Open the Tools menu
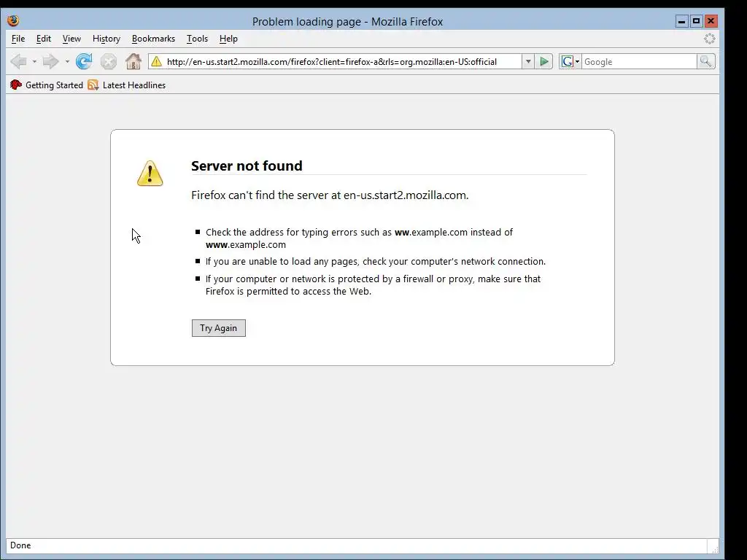This screenshot has width=747, height=560. coord(197,39)
